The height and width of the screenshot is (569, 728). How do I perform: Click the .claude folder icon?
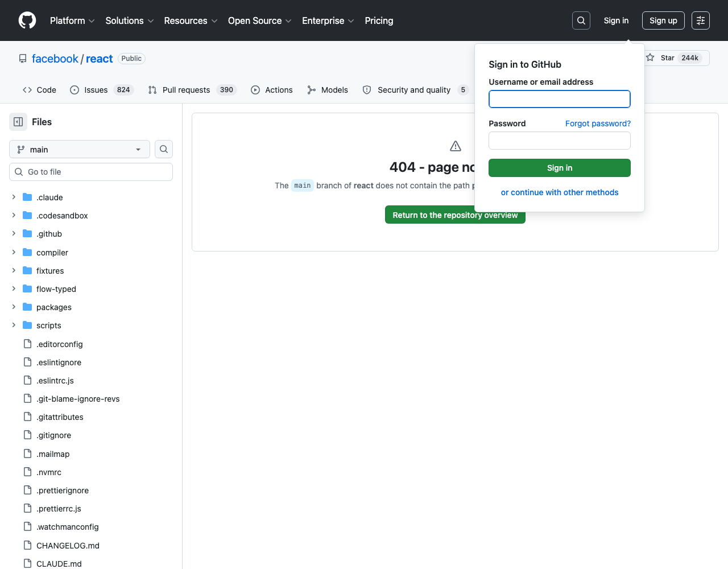[27, 197]
